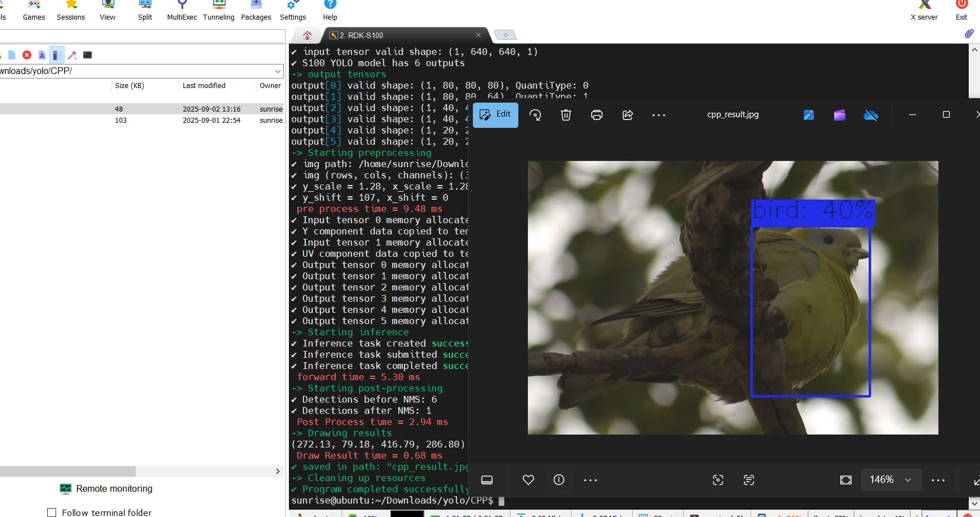Toggle the filmstrip view icon

pyautogui.click(x=487, y=480)
